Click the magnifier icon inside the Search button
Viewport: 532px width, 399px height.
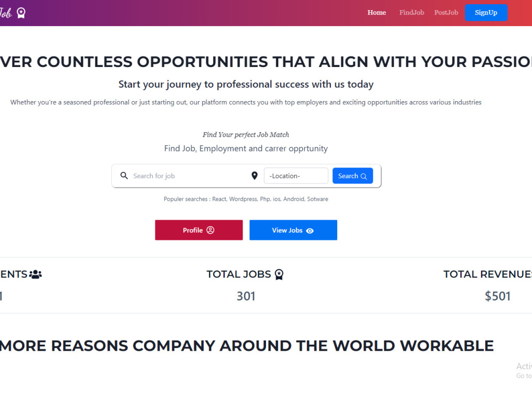point(363,176)
